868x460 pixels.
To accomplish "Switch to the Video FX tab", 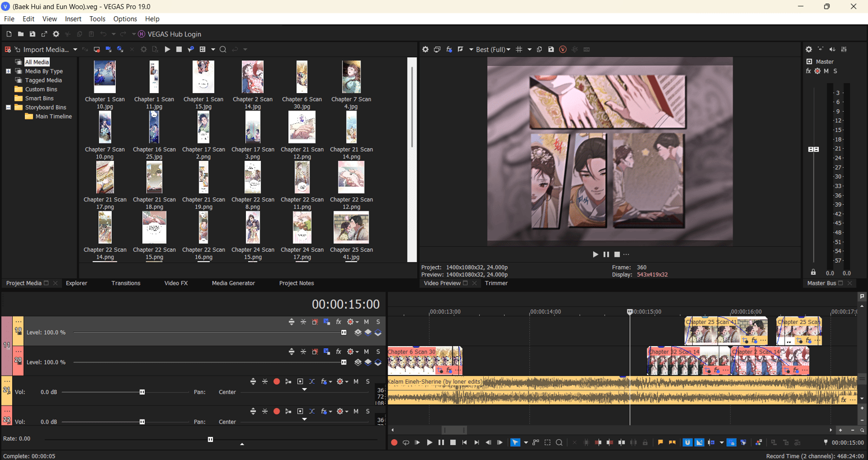I will [x=176, y=283].
